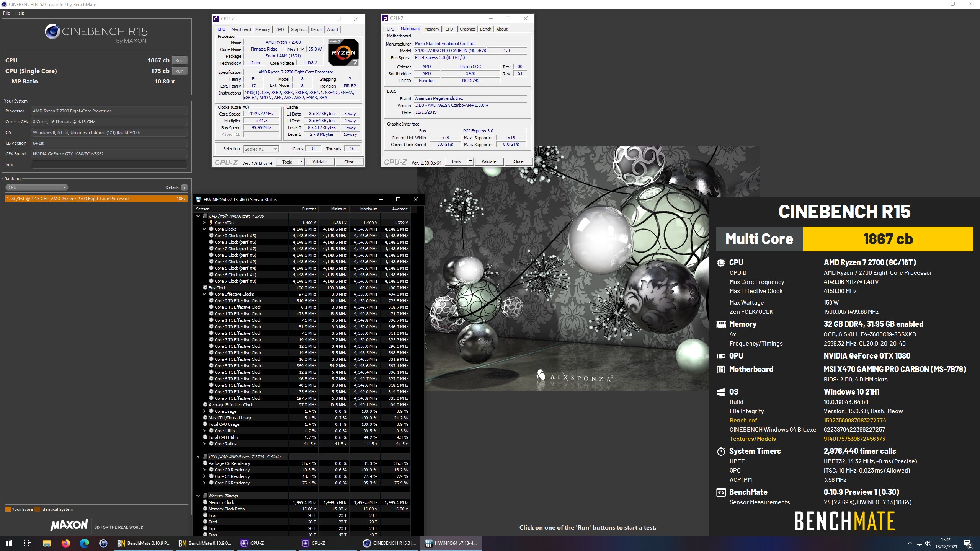Open the Windows Start menu
Image resolution: width=980 pixels, height=551 pixels.
coord(9,543)
